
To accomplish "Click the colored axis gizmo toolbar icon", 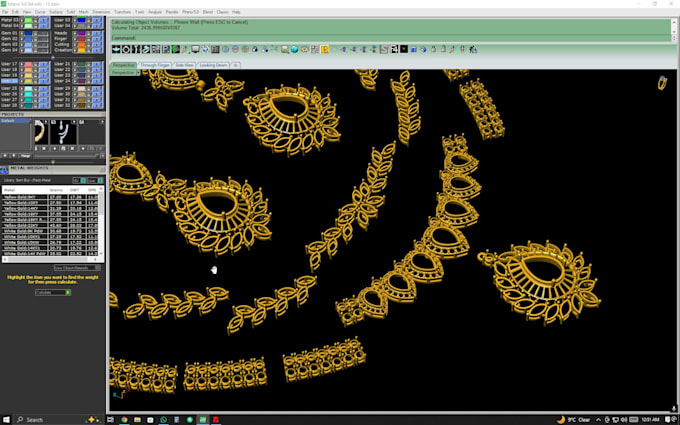I will click(x=452, y=49).
